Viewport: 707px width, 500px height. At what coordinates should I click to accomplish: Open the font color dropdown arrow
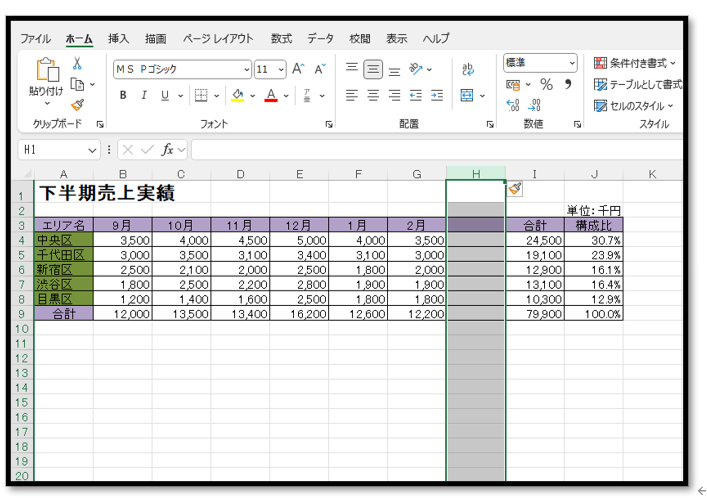(x=286, y=96)
